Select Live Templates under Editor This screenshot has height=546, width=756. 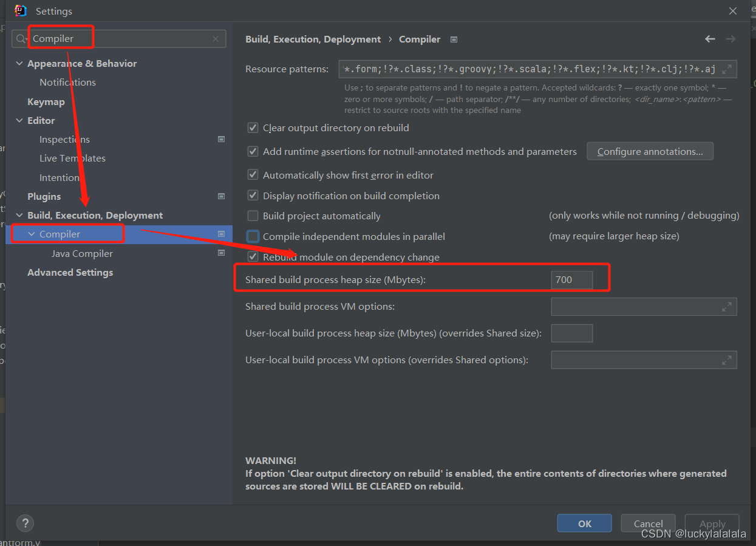[x=72, y=159]
